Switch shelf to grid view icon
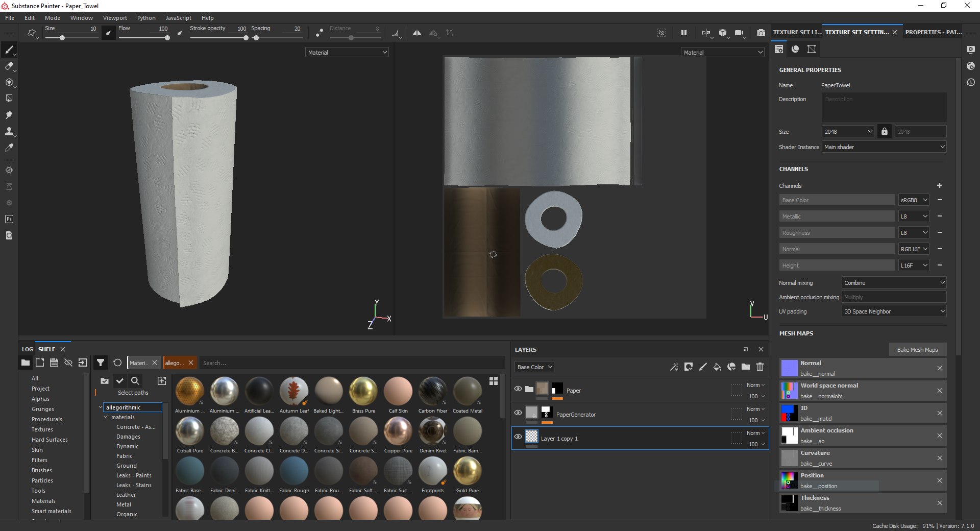This screenshot has height=531, width=980. pyautogui.click(x=494, y=381)
